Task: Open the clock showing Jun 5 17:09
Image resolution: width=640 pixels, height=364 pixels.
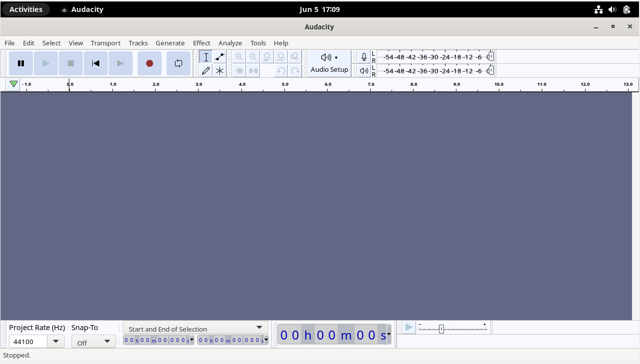Action: 320,9
